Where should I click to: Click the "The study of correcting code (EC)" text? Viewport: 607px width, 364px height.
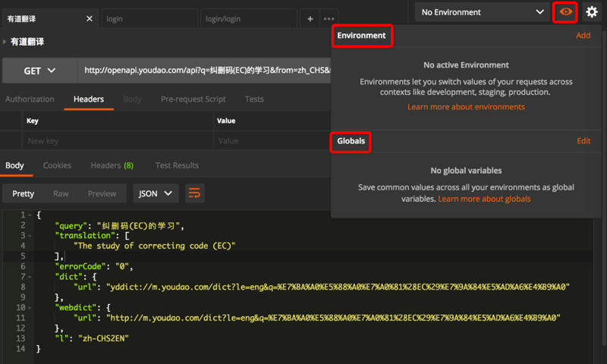(155, 246)
